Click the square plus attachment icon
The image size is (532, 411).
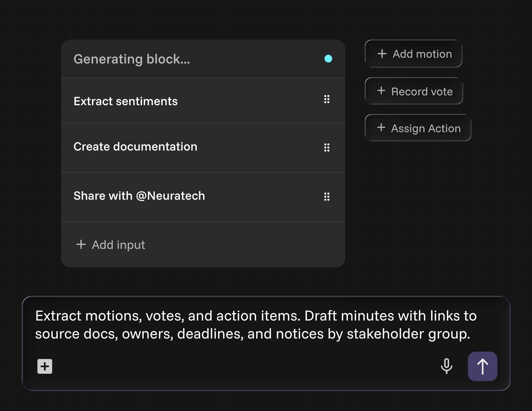(45, 366)
